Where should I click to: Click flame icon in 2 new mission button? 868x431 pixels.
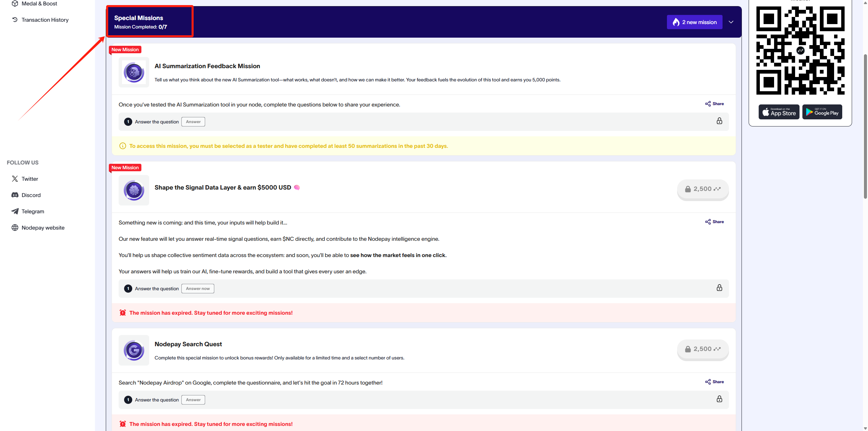click(x=676, y=22)
